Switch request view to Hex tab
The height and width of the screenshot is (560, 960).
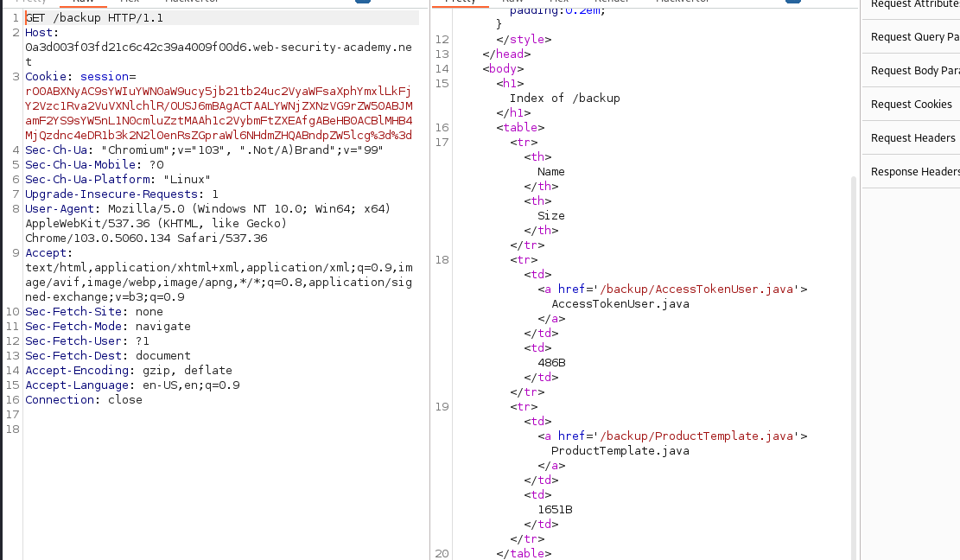point(131,3)
